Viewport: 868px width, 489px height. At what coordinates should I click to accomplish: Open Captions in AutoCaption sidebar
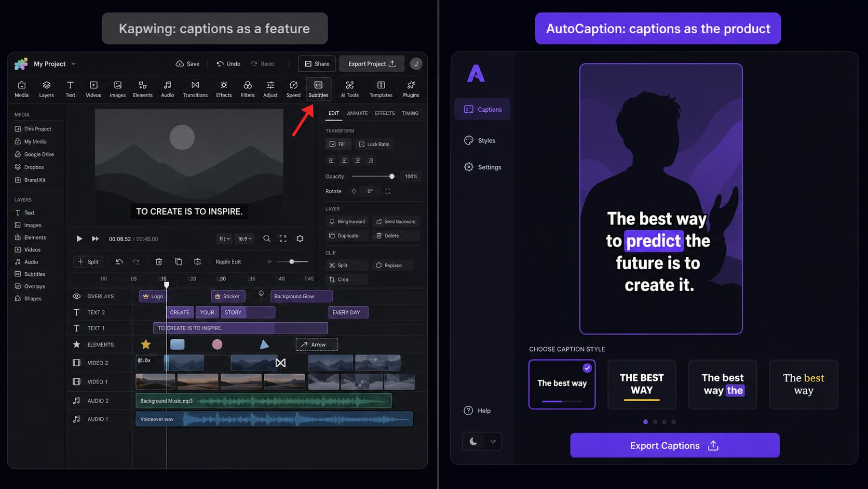tap(482, 109)
